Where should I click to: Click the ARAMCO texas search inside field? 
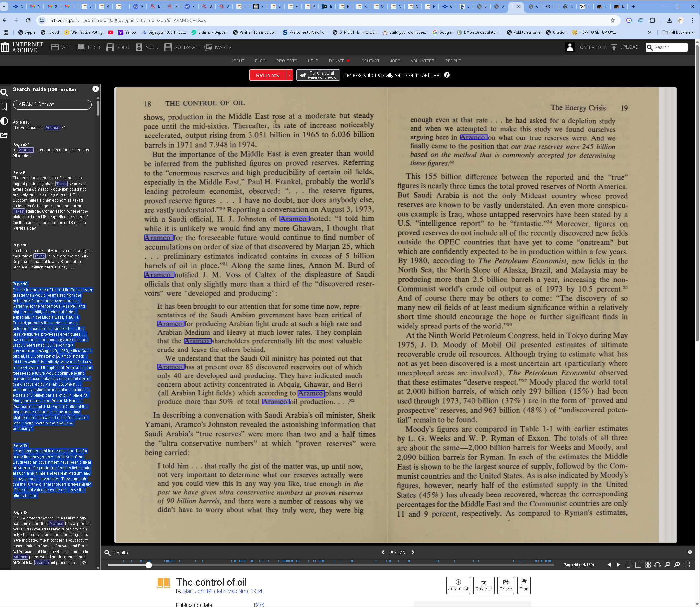click(x=52, y=105)
